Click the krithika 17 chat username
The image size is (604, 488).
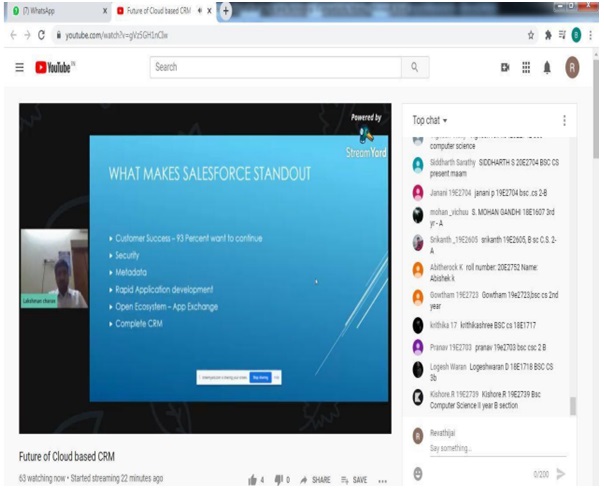click(x=443, y=325)
